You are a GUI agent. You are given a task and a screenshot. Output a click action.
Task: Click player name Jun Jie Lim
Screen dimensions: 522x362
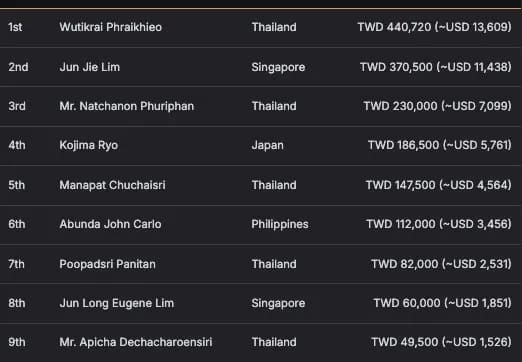point(90,67)
